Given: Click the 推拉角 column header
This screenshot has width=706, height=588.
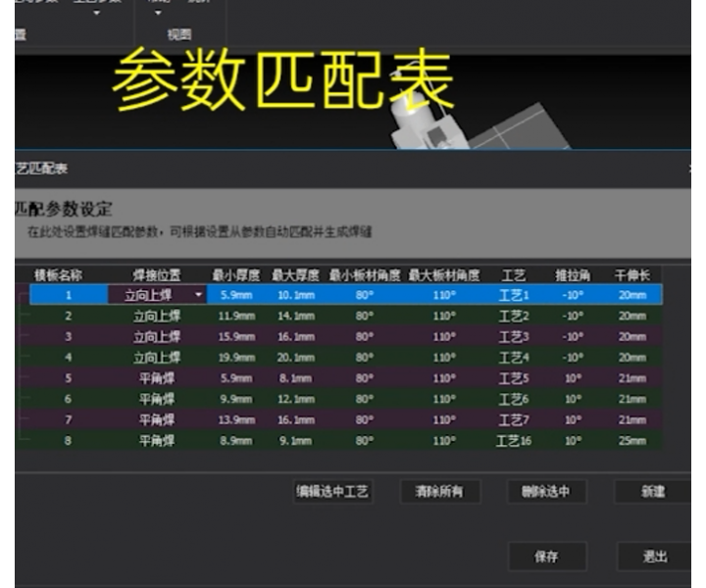Looking at the screenshot, I should (573, 275).
